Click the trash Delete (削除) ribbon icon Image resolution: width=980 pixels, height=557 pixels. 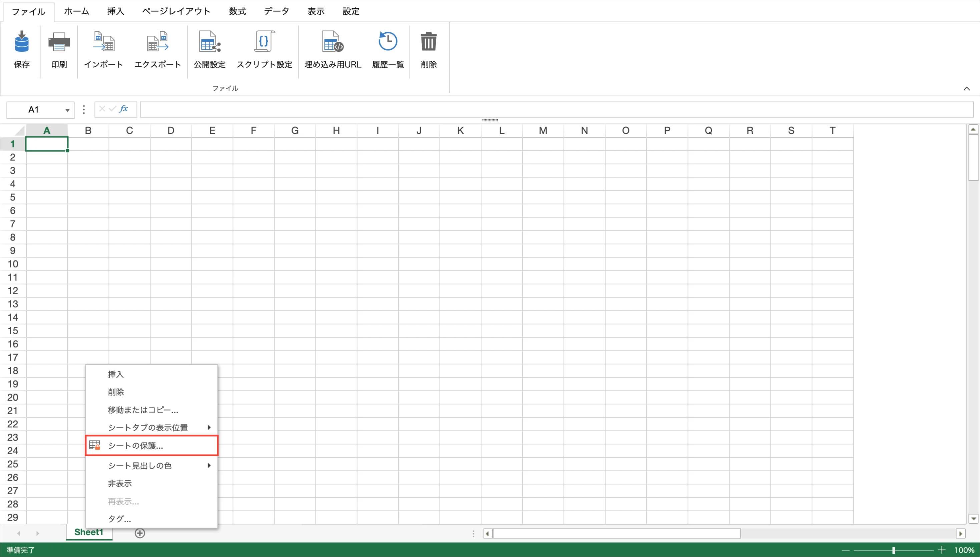point(428,42)
